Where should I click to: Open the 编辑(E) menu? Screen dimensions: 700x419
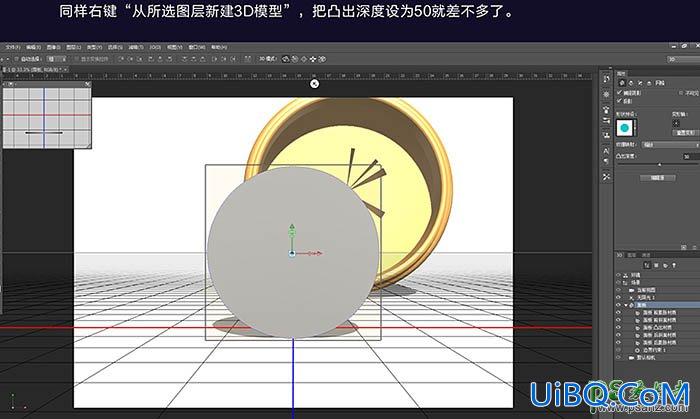click(33, 47)
